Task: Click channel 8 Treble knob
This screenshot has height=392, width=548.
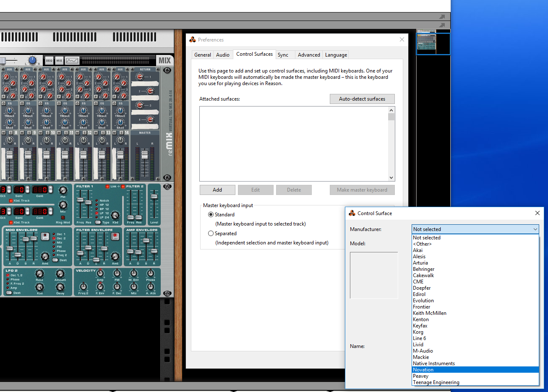Action: click(10, 111)
